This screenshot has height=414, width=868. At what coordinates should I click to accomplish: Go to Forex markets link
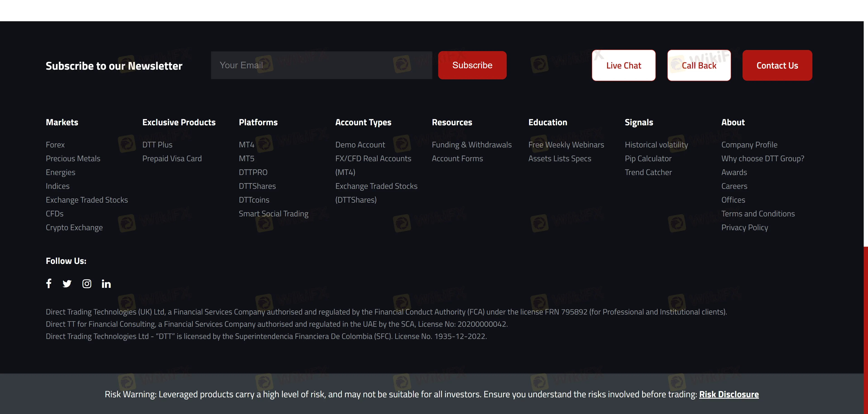tap(55, 145)
